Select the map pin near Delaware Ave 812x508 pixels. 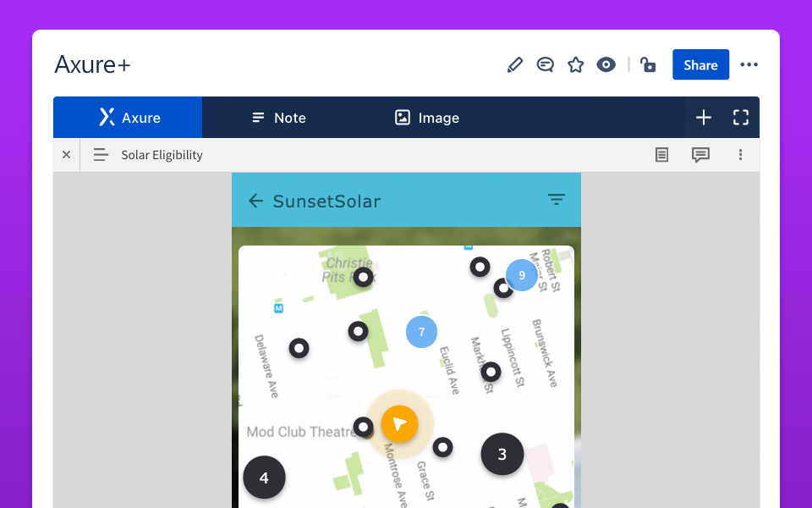tap(299, 348)
